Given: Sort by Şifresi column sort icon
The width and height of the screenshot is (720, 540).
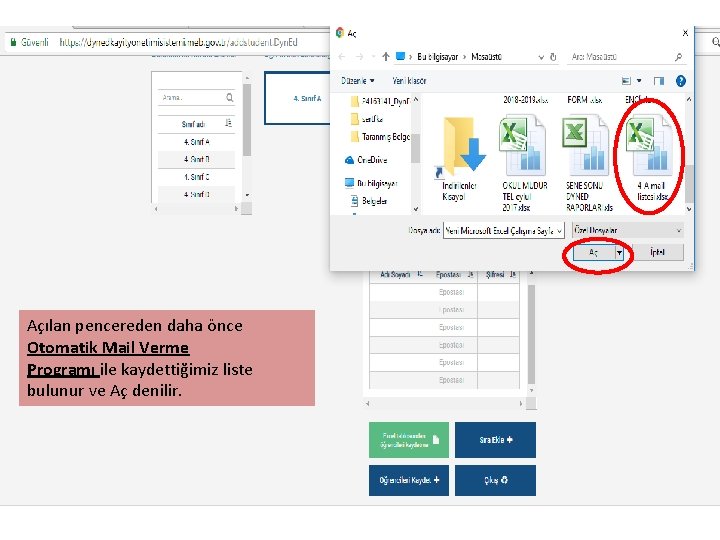Looking at the screenshot, I should pos(513,274).
